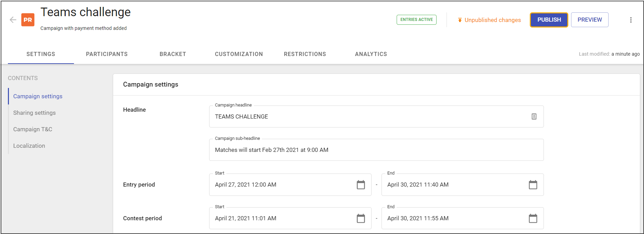Viewport: 644px width, 234px height.
Task: Click the Entries Active status badge
Action: (417, 20)
